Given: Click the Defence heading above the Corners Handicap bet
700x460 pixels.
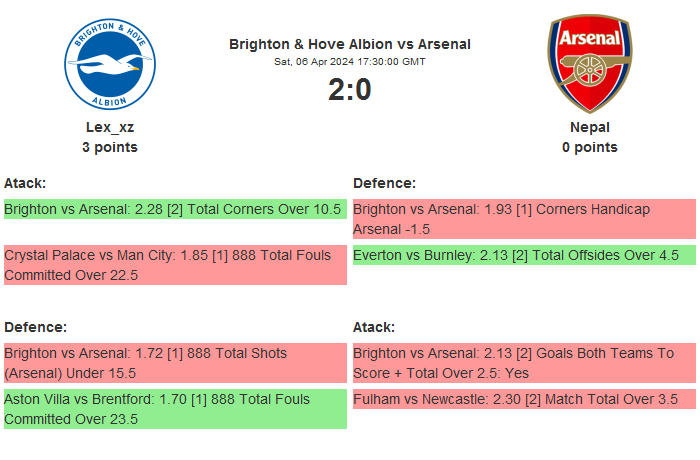Looking at the screenshot, I should 384,183.
